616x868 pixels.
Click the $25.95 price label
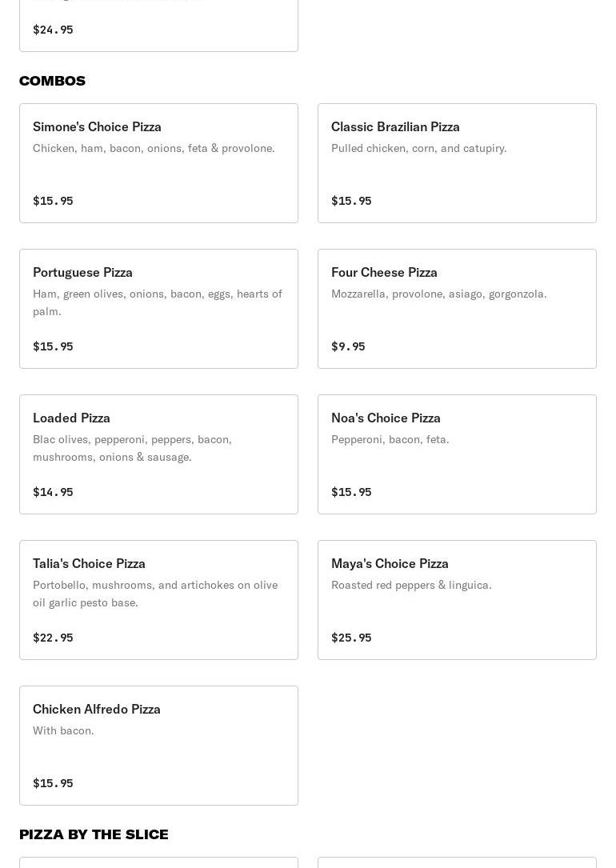[351, 638]
